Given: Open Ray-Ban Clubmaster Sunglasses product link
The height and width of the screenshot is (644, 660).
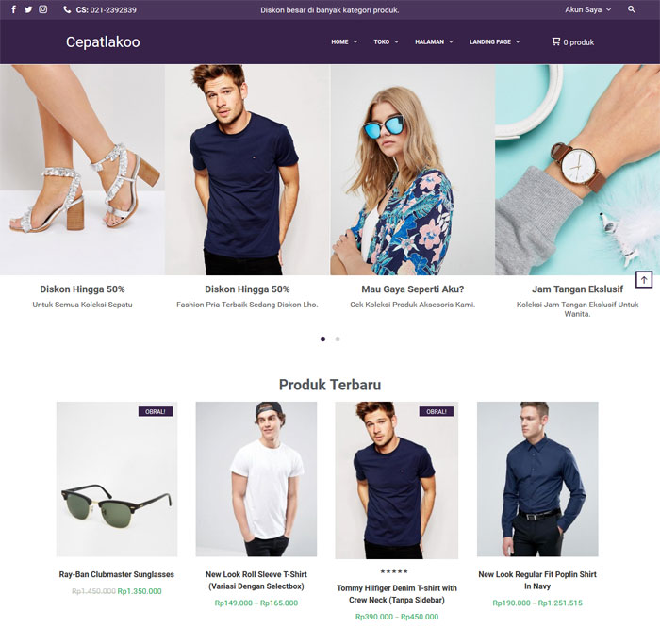Looking at the screenshot, I should 117,574.
